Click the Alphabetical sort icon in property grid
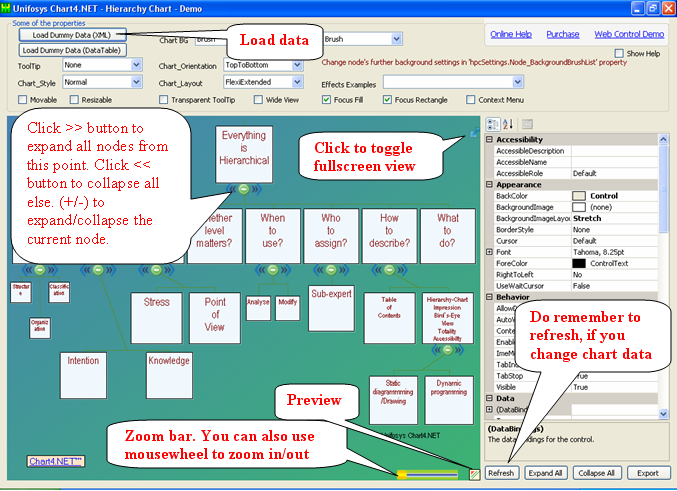Screen dimensions: 677x491 click(506, 124)
